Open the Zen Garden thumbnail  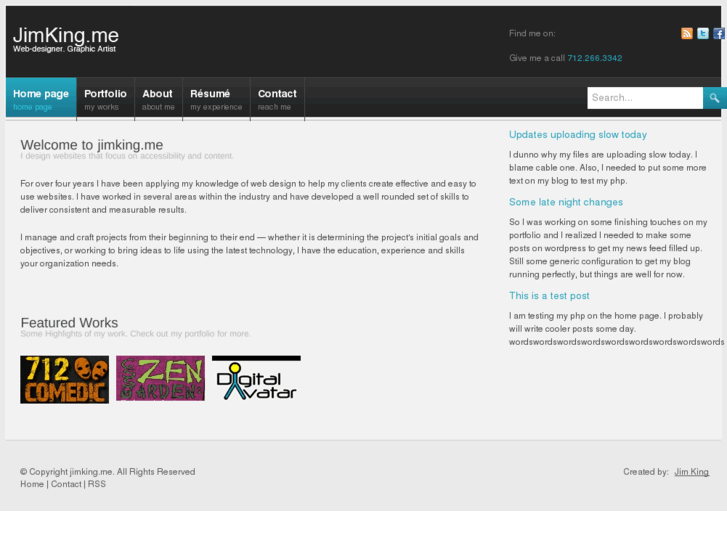tap(160, 378)
